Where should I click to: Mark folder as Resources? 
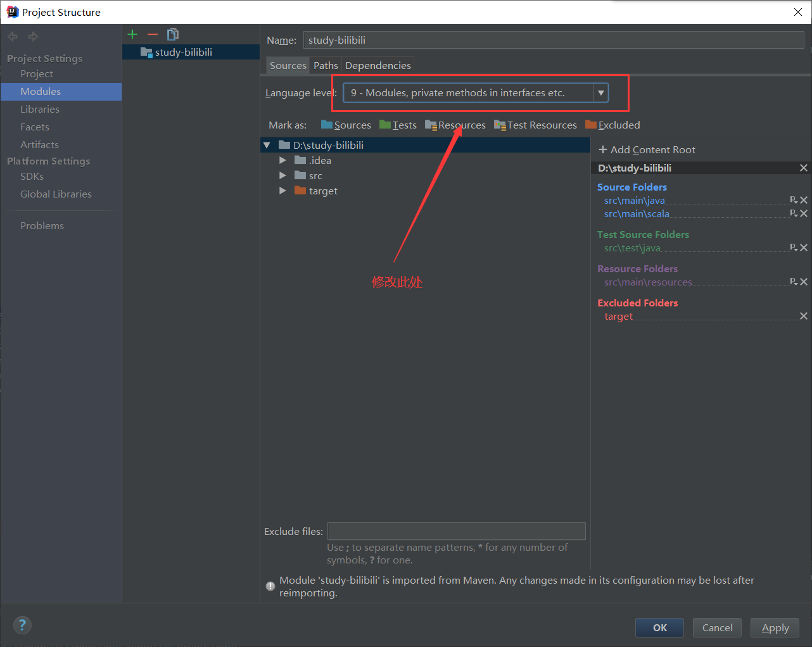[455, 125]
